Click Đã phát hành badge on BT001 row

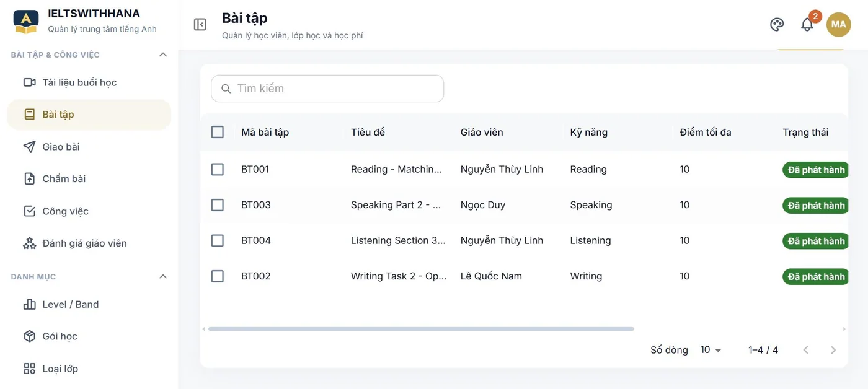816,170
